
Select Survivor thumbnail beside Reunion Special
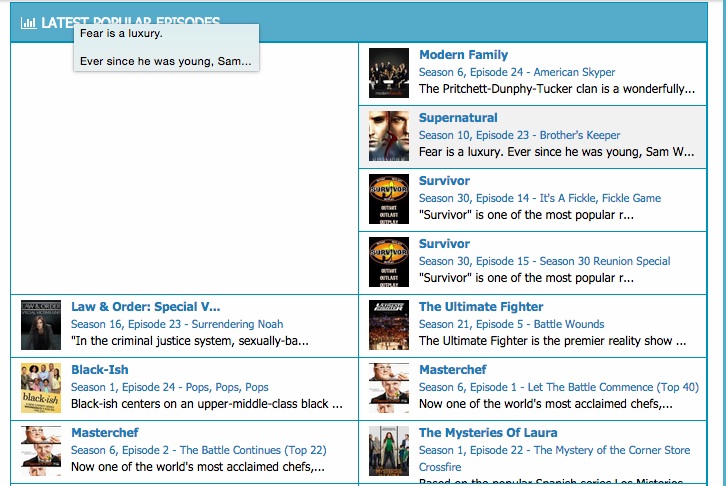click(388, 261)
